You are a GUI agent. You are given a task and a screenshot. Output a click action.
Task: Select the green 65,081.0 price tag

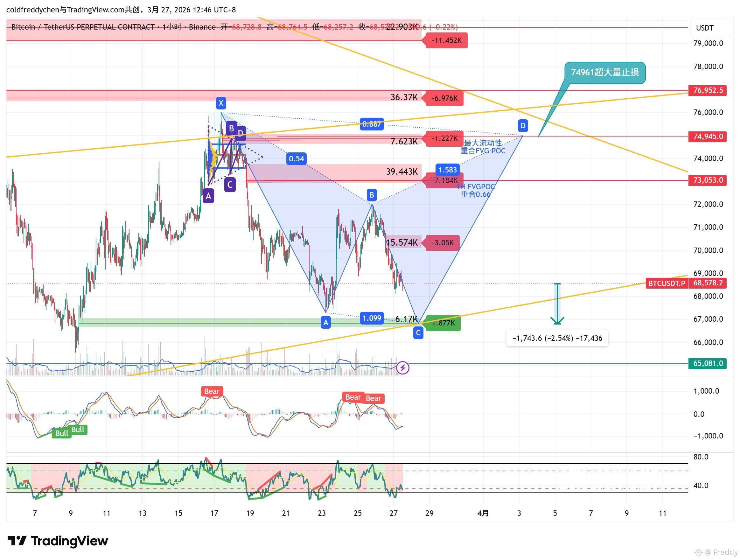pos(708,363)
